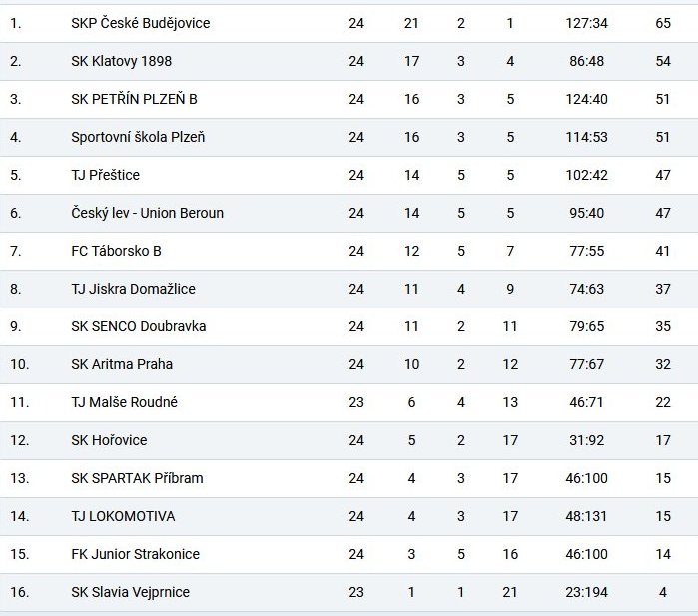Select Sportovní škola Plzeň team
Image resolution: width=698 pixels, height=616 pixels.
click(138, 137)
